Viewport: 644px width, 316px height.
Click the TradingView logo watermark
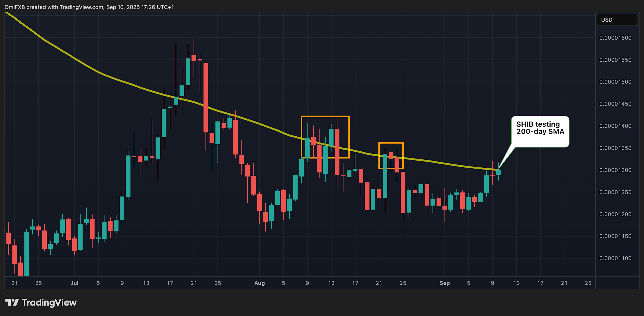point(42,303)
